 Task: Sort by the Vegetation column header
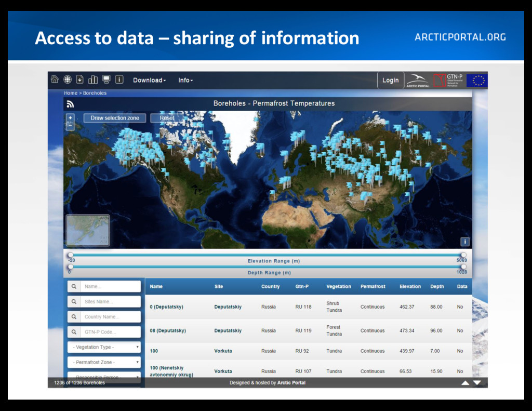click(339, 286)
